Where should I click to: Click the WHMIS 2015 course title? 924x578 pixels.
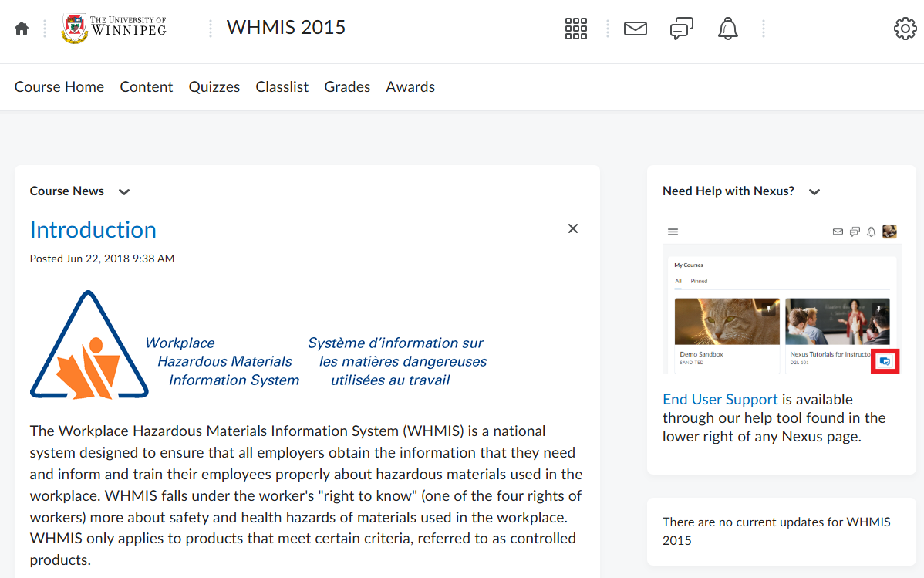286,27
